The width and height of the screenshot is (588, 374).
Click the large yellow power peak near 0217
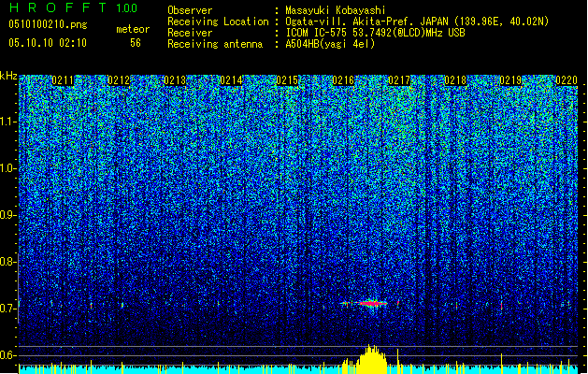371,359
